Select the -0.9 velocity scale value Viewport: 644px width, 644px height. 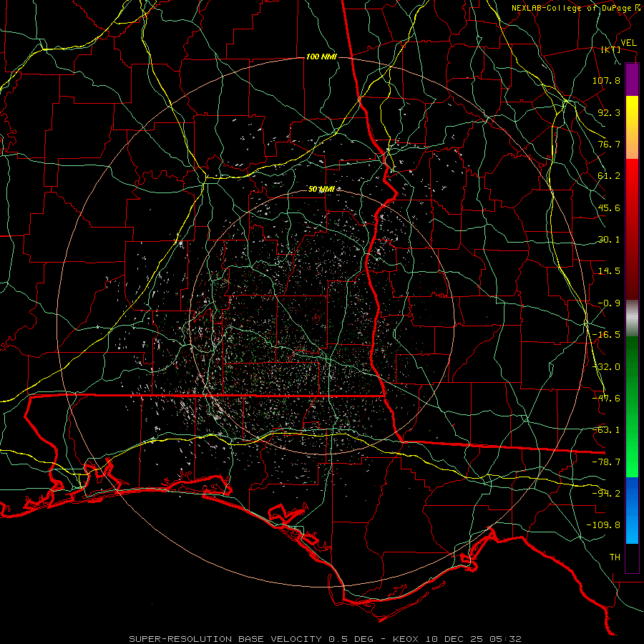tap(609, 303)
